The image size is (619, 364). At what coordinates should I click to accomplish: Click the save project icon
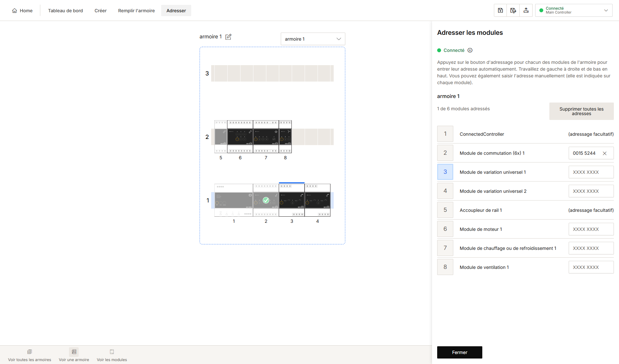[x=500, y=10]
